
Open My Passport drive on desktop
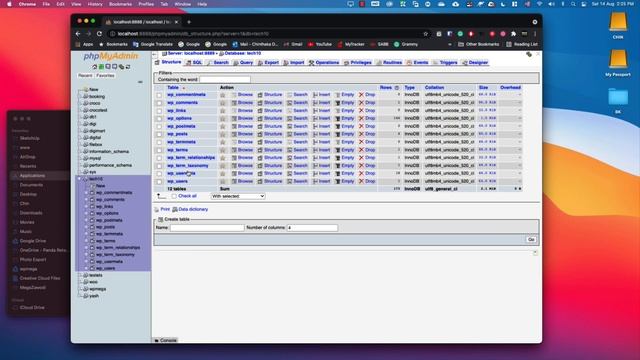(618, 62)
